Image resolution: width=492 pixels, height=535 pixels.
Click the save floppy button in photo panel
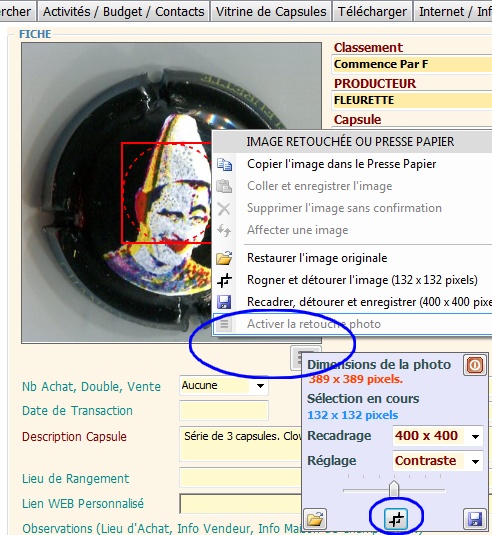point(475,519)
